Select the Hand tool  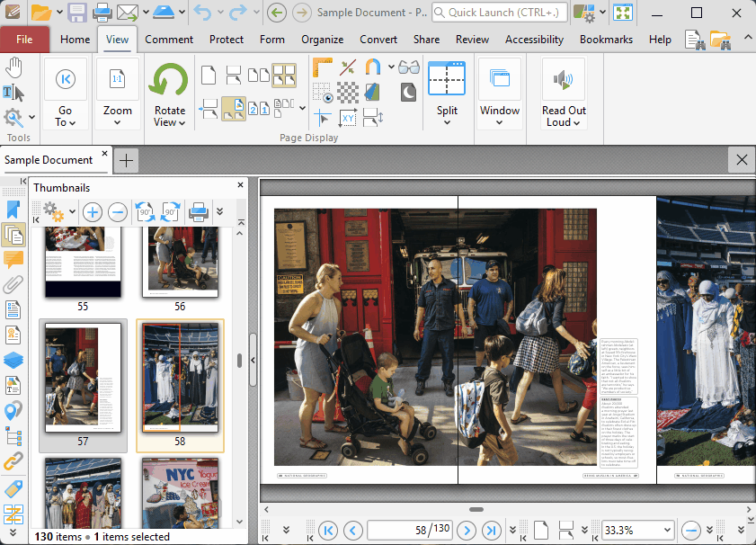14,67
